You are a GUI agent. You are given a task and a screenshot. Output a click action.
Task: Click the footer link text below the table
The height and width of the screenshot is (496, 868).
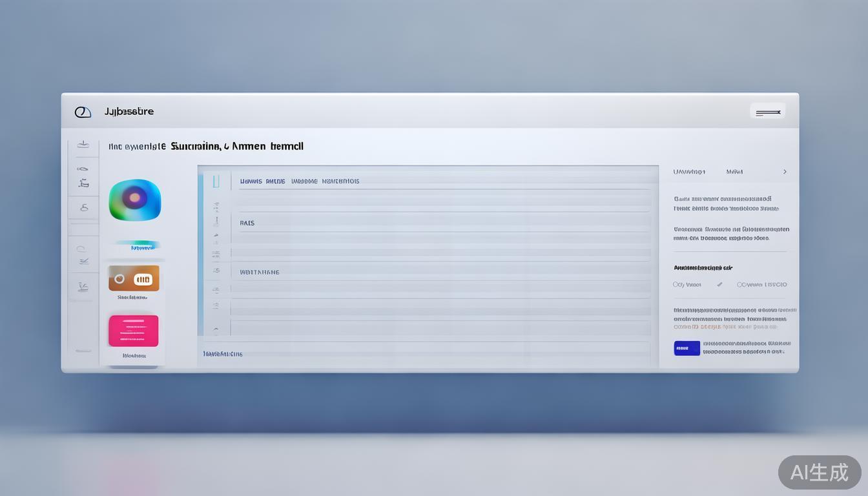pos(223,354)
